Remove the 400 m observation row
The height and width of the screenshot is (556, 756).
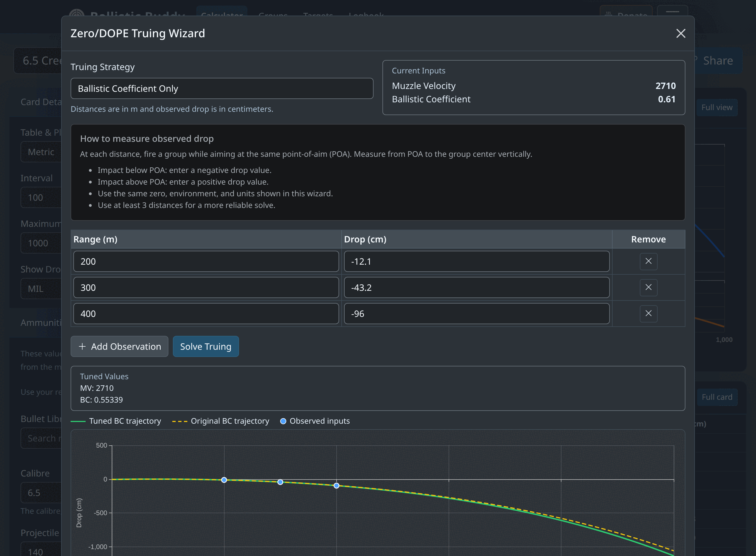pos(648,314)
